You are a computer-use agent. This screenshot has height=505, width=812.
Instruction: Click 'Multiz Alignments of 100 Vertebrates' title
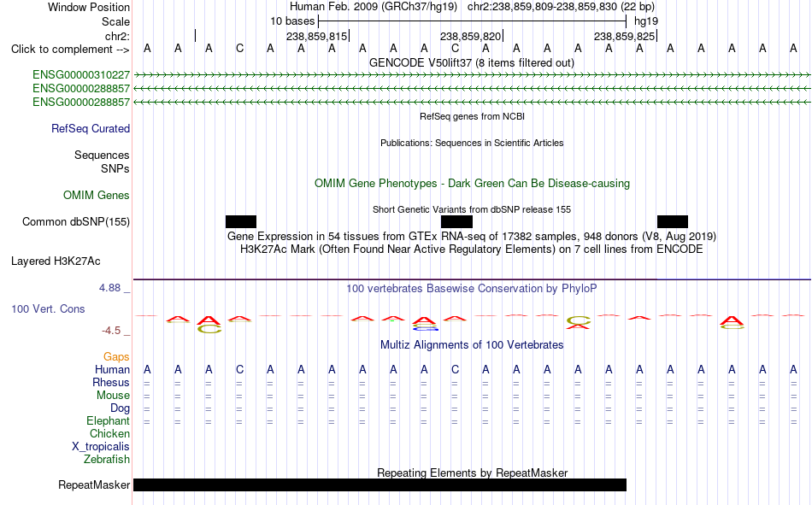coord(472,345)
